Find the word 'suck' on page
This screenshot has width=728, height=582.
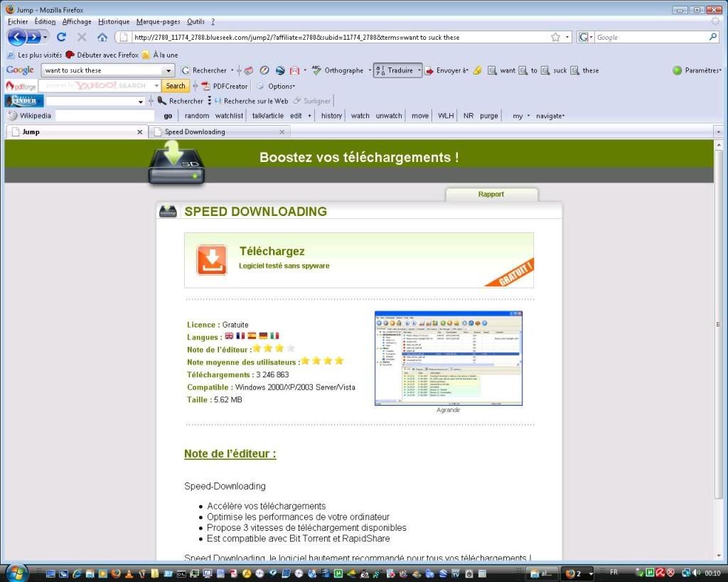point(554,70)
